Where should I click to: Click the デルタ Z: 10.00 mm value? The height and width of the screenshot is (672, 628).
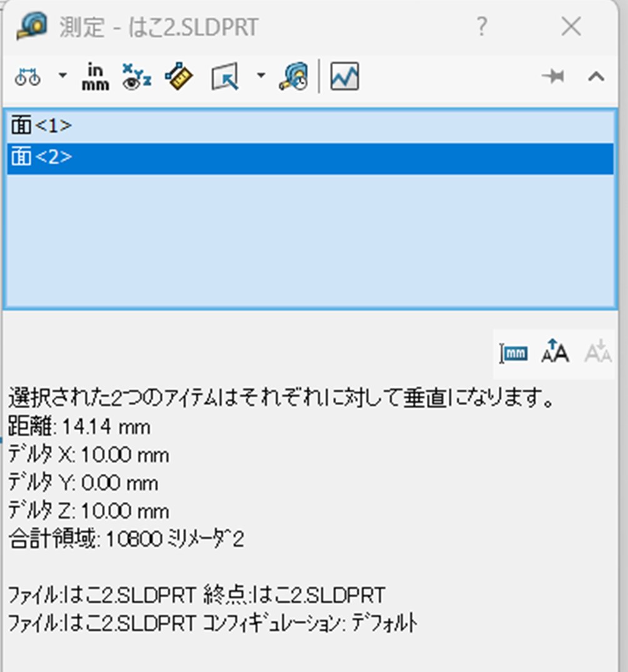click(89, 511)
